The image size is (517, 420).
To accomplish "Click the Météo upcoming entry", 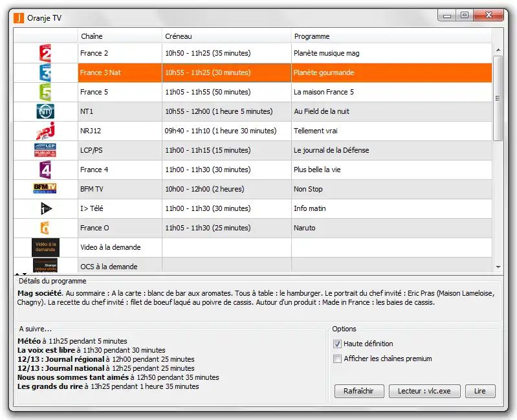I will (72, 341).
